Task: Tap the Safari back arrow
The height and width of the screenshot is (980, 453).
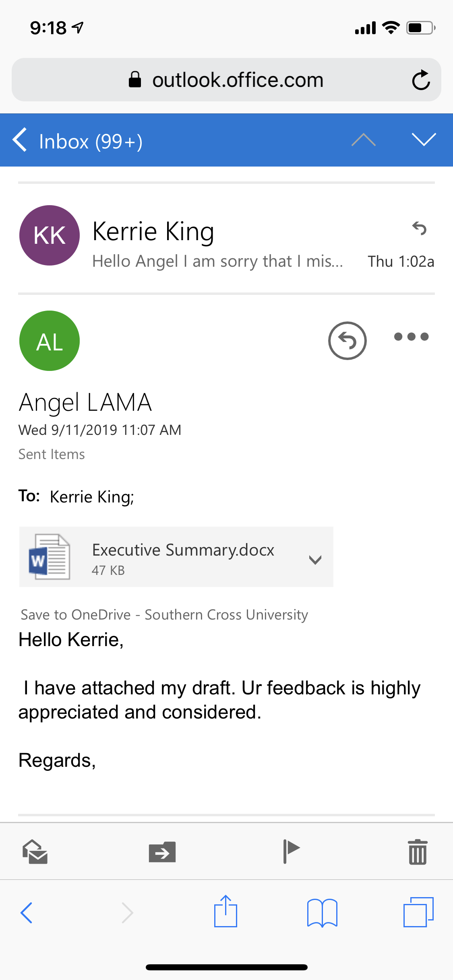Action: [27, 912]
